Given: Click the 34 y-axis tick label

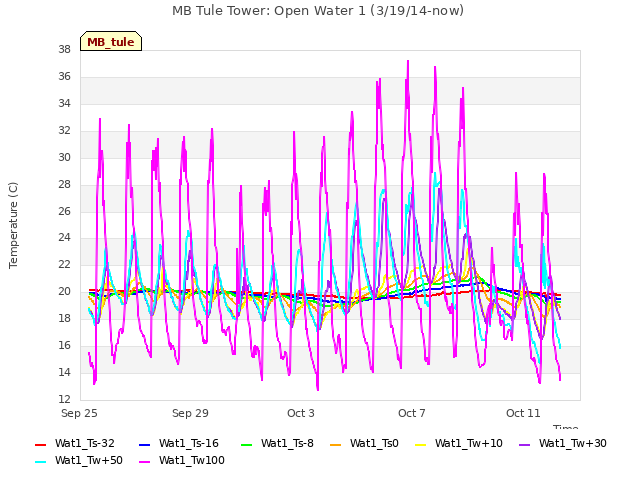Looking at the screenshot, I should point(64,104).
